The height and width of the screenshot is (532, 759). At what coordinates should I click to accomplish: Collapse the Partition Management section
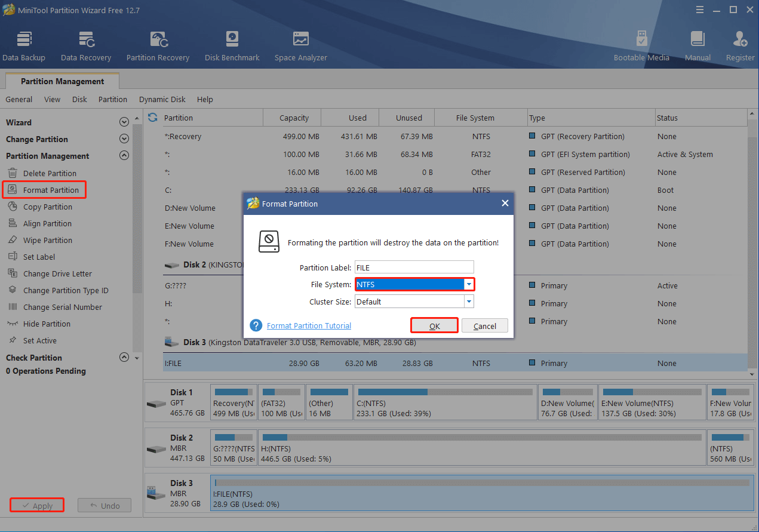click(124, 156)
